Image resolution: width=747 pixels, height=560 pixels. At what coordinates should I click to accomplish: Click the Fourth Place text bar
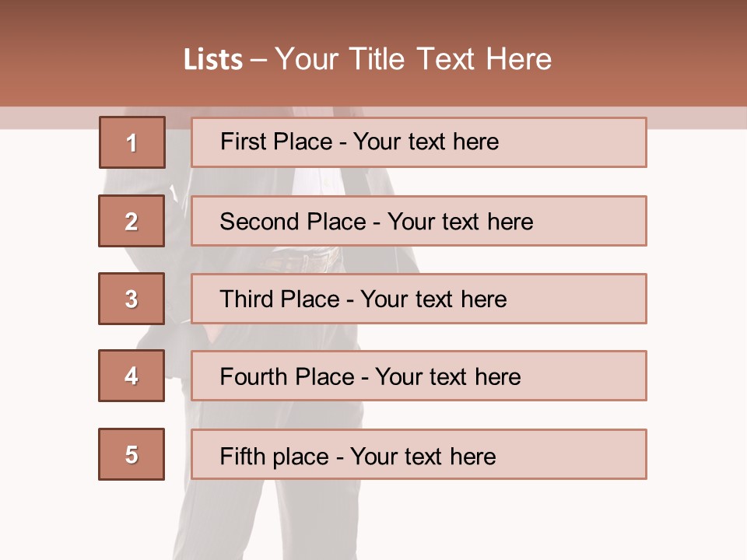(419, 376)
